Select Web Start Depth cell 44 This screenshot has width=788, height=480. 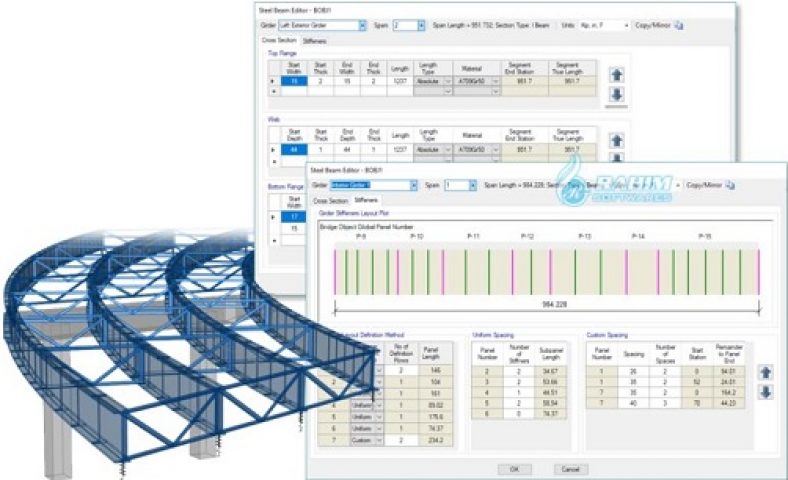point(294,150)
